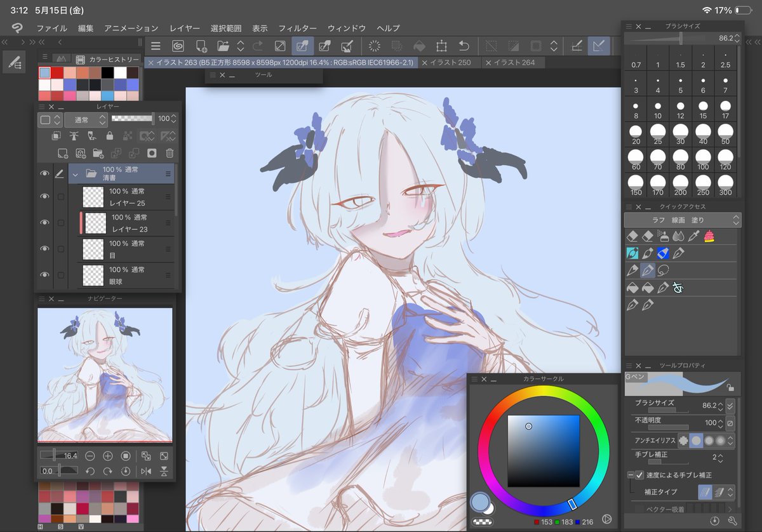
Task: Adjust 手ブレ補正 value 2 stepper
Action: click(721, 457)
